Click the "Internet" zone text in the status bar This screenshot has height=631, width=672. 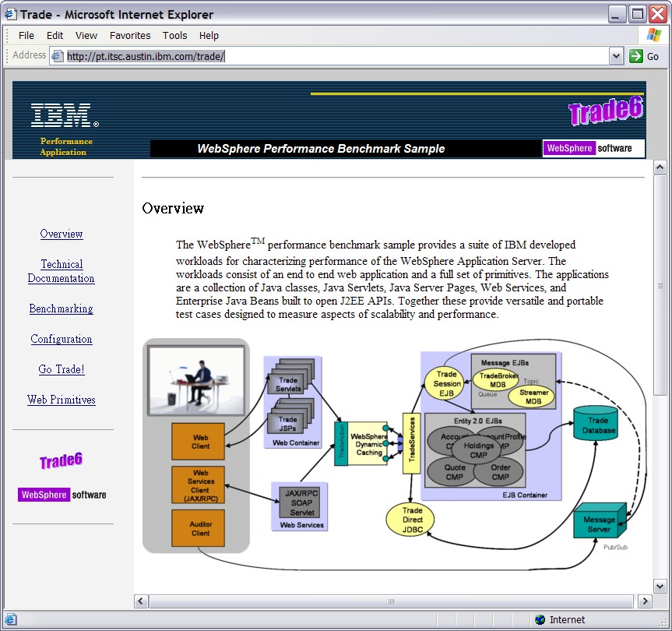tap(567, 619)
